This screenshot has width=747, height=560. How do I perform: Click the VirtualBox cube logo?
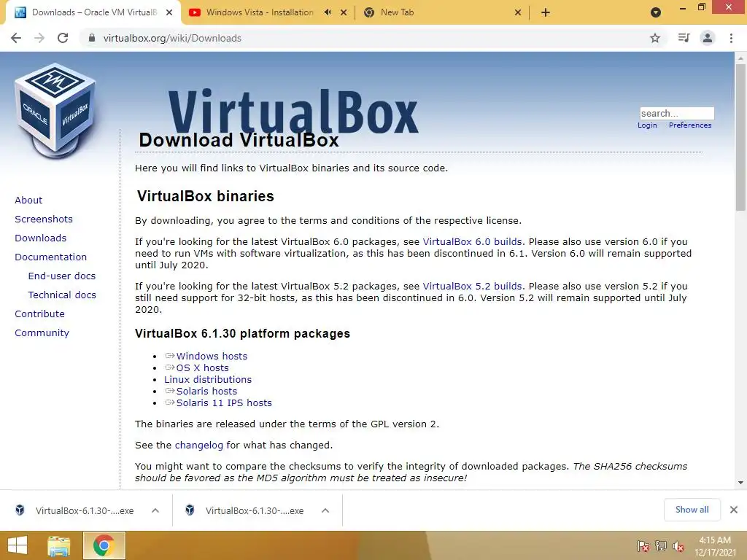(x=55, y=111)
